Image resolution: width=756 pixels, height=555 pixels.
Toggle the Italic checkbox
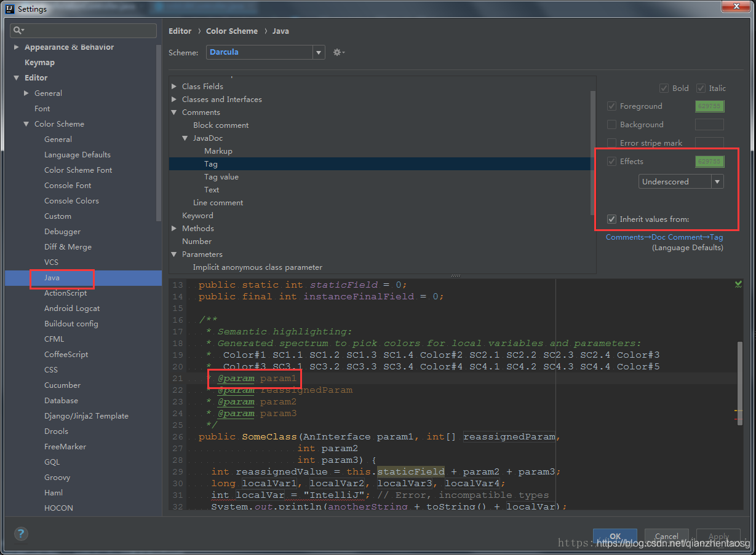tap(701, 88)
